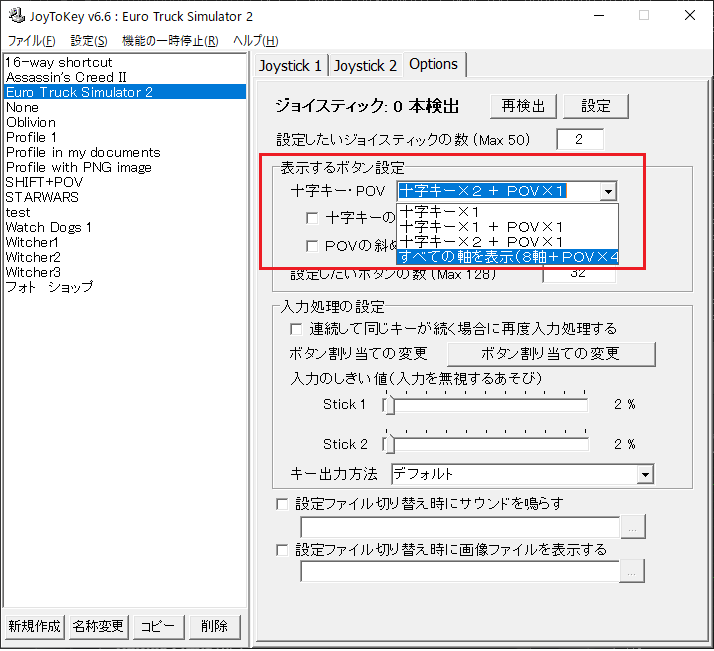The height and width of the screenshot is (651, 714).
Task: Select the Euro Truck Simulator 2 profile
Action: click(125, 92)
